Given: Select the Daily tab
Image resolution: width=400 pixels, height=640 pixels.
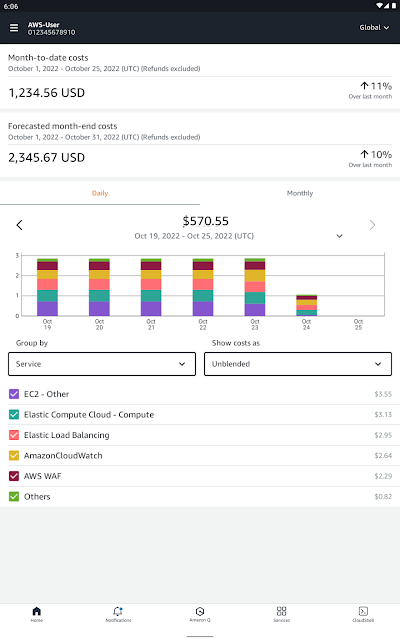Looking at the screenshot, I should point(100,193).
